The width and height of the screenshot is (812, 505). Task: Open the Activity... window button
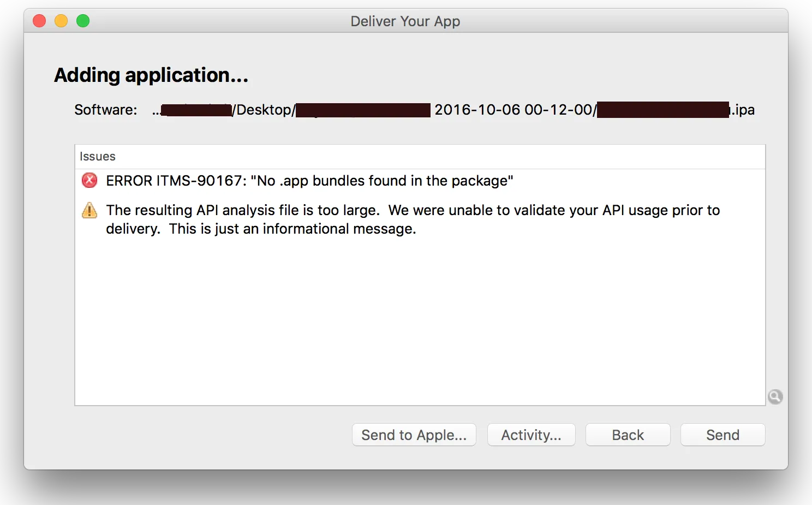[x=531, y=435]
